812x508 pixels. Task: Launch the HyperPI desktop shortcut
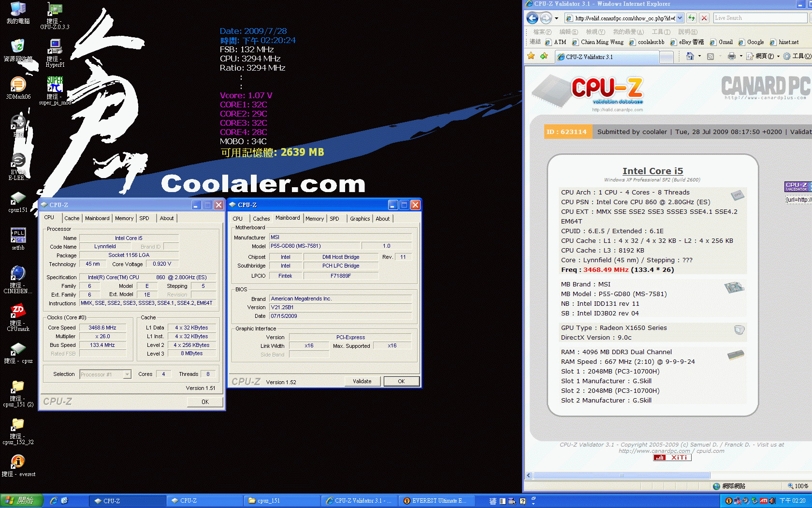(55, 53)
